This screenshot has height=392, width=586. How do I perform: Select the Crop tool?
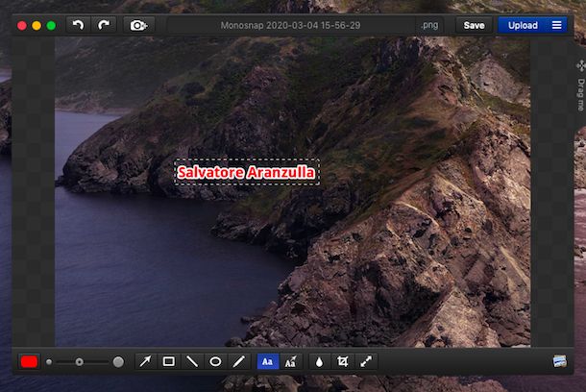click(x=342, y=361)
